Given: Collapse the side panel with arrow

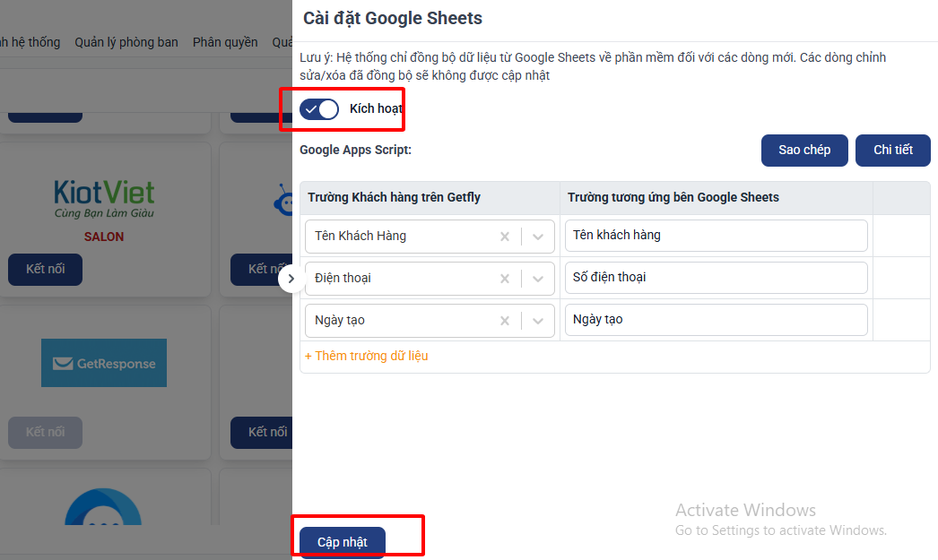Looking at the screenshot, I should (291, 280).
